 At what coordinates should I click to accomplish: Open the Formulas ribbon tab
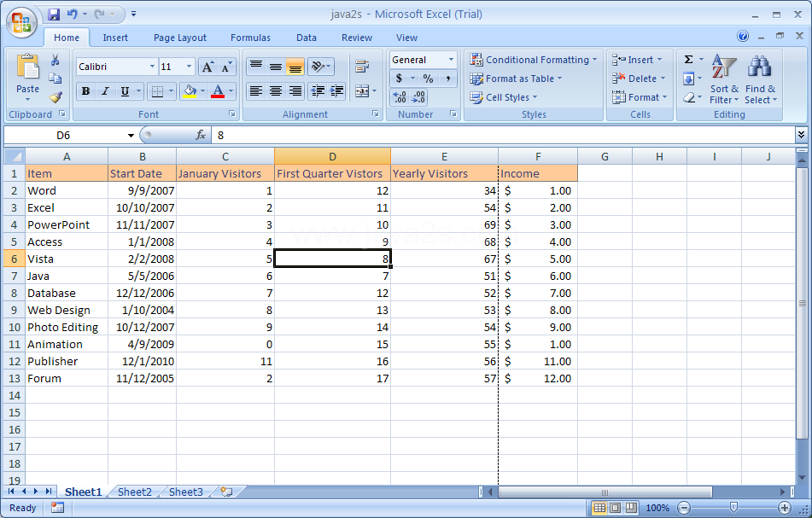tap(250, 38)
